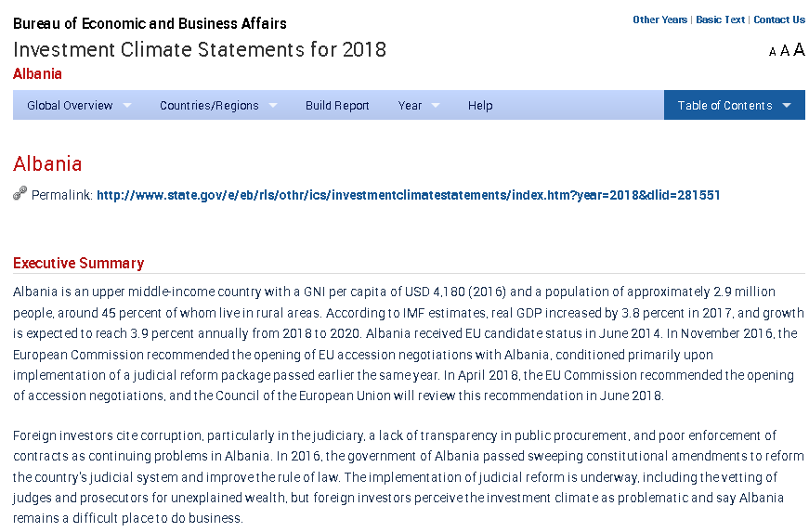Open the Build Report menu item
The width and height of the screenshot is (809, 532).
tap(337, 106)
